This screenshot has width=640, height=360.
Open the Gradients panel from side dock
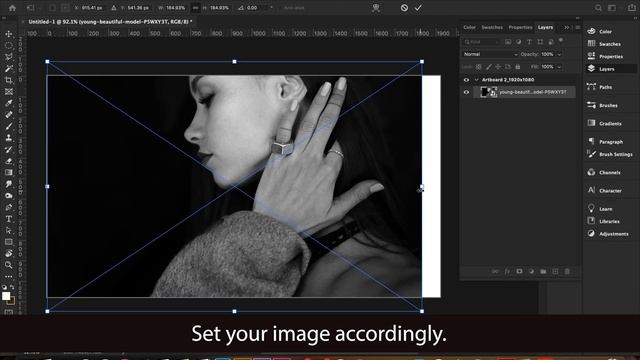[x=610, y=123]
